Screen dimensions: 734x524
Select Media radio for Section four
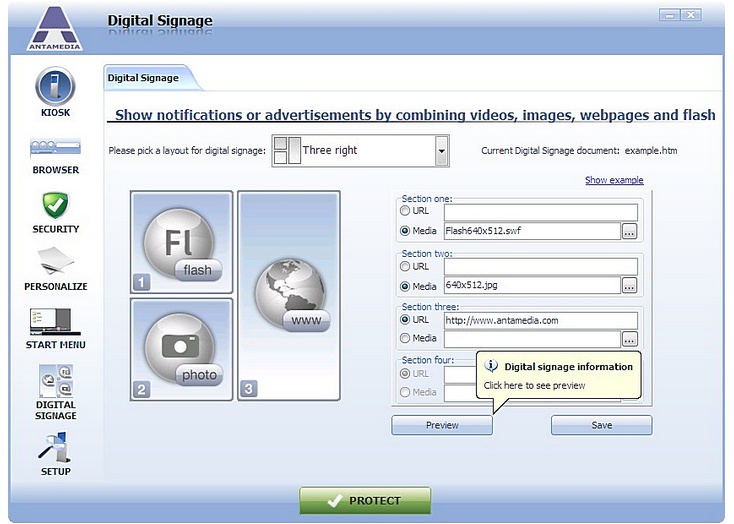[x=405, y=392]
